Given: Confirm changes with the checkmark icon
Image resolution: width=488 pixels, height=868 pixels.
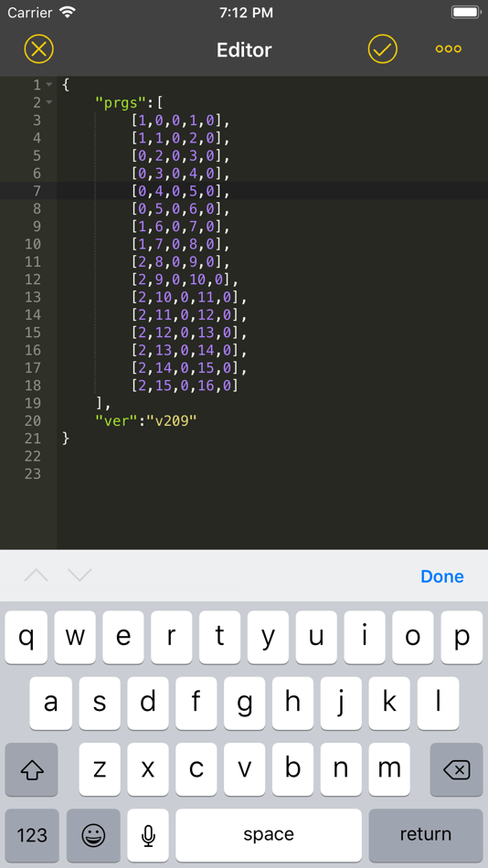Looking at the screenshot, I should [x=383, y=49].
